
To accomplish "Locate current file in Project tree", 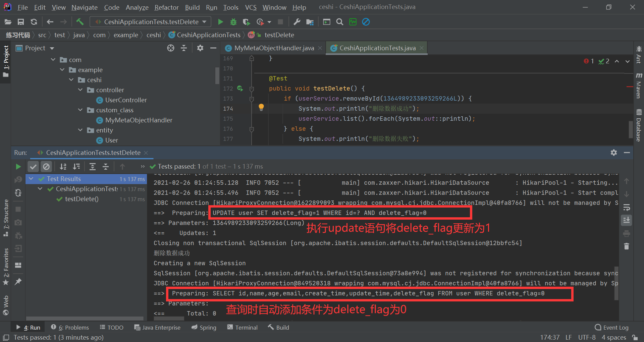I will click(171, 48).
